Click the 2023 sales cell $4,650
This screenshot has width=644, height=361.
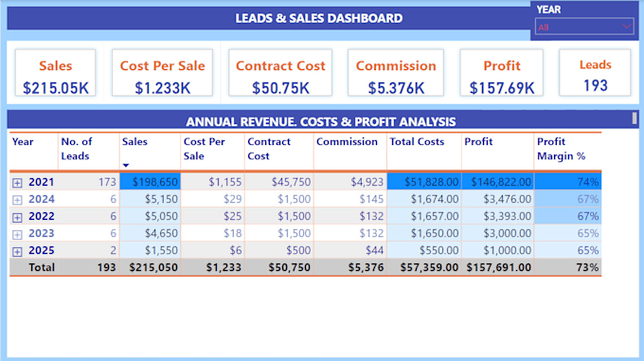(x=150, y=233)
